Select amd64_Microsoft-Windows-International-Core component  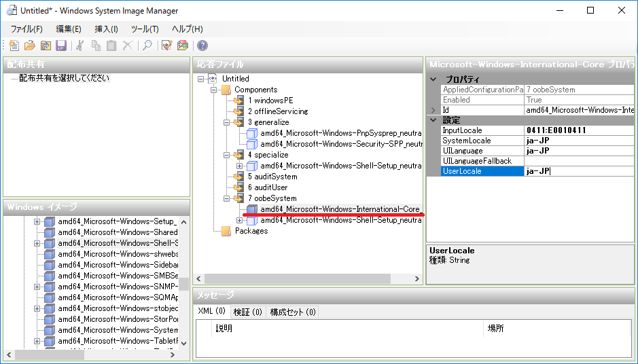click(340, 209)
